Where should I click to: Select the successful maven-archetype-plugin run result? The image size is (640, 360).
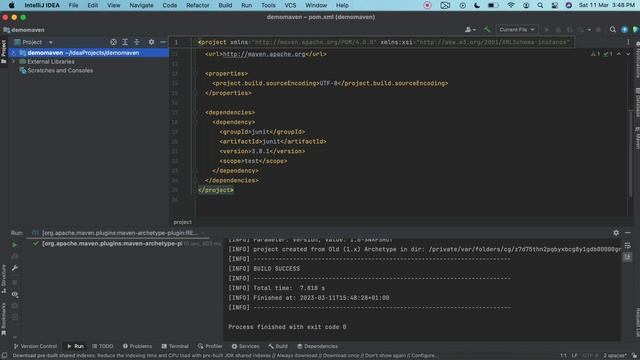(111, 243)
